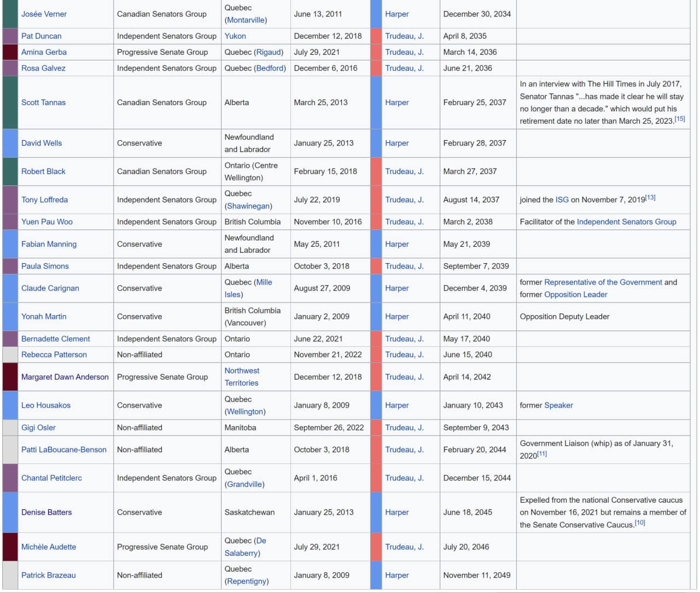Image resolution: width=700 pixels, height=593 pixels.
Task: Click the Repentigny division link
Action: click(247, 581)
